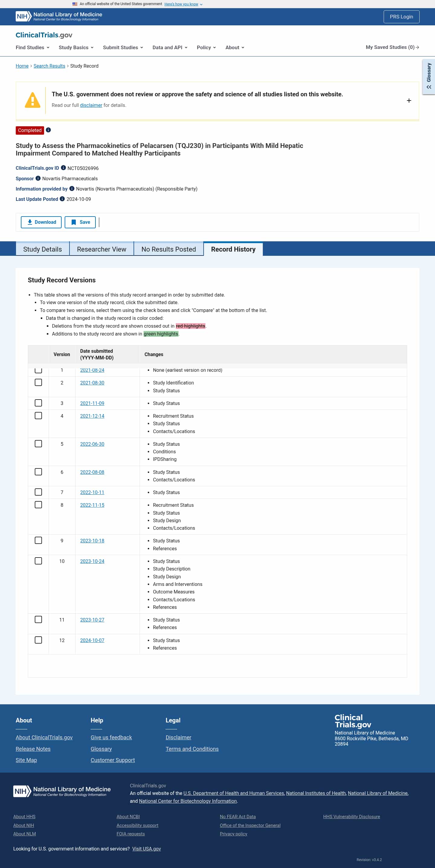This screenshot has height=868, width=435.
Task: Download the study record
Action: point(41,222)
